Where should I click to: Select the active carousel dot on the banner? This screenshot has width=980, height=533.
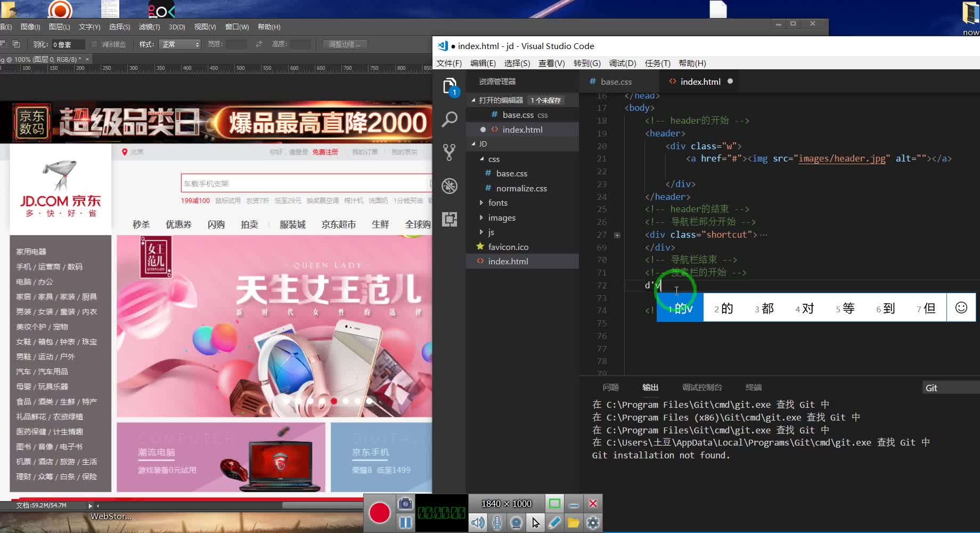[x=334, y=400]
